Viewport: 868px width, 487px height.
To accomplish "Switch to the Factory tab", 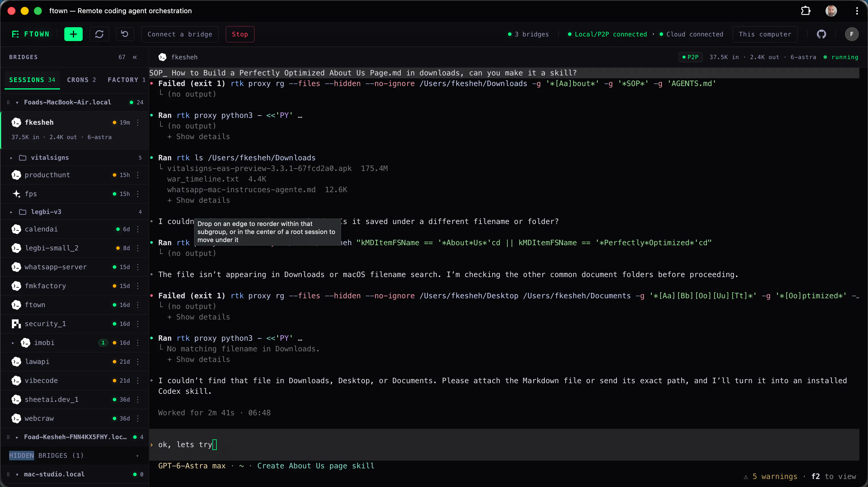I will [126, 80].
